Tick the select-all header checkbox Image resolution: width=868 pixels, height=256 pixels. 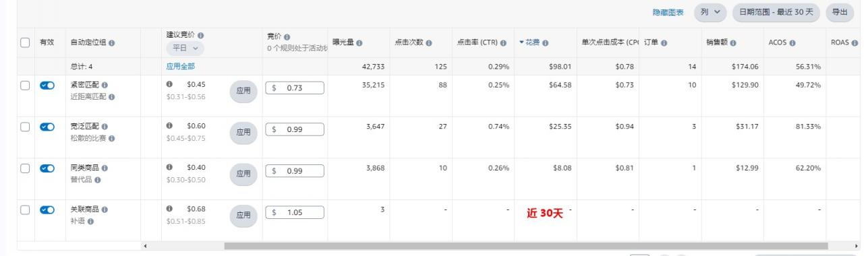25,42
